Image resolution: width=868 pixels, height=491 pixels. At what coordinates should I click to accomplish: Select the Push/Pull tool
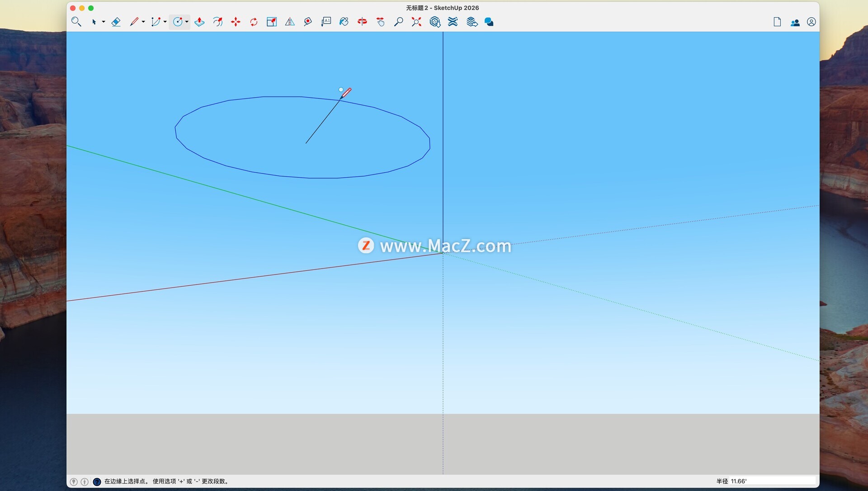[x=199, y=22]
